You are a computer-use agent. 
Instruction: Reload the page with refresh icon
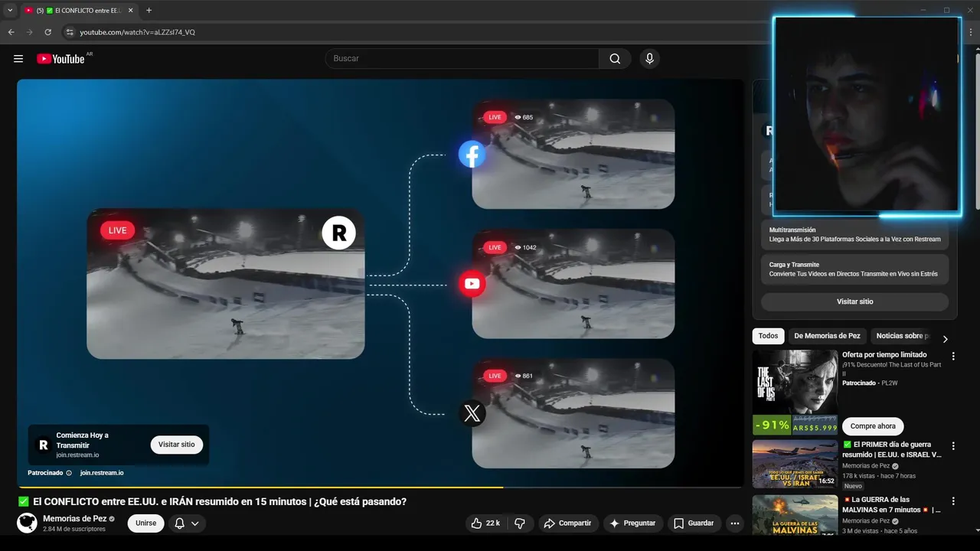pos(47,32)
